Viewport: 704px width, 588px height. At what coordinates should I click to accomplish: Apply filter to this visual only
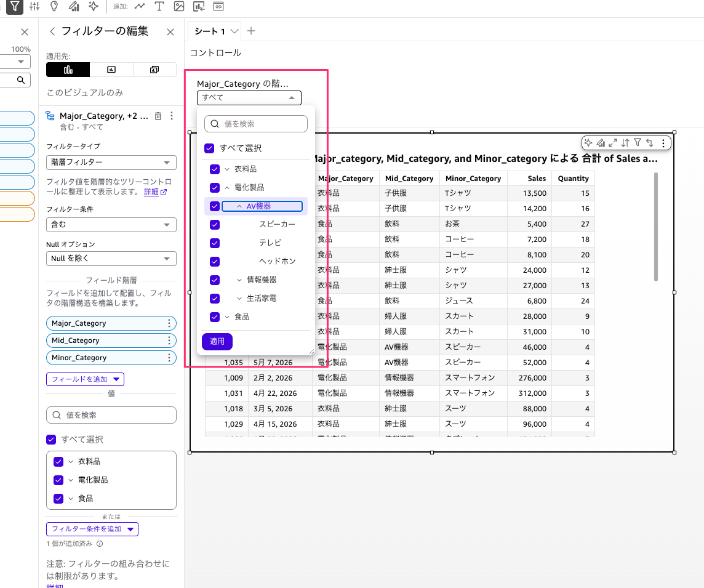pos(68,70)
